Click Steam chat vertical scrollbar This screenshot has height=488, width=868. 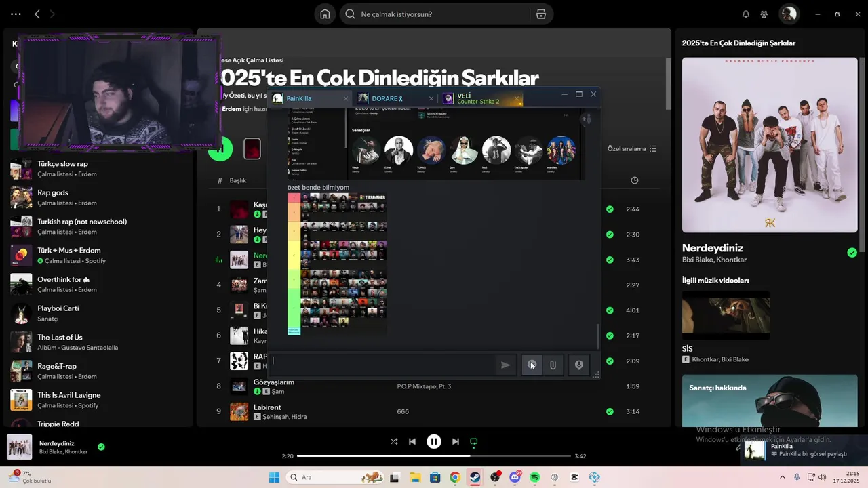pyautogui.click(x=597, y=336)
